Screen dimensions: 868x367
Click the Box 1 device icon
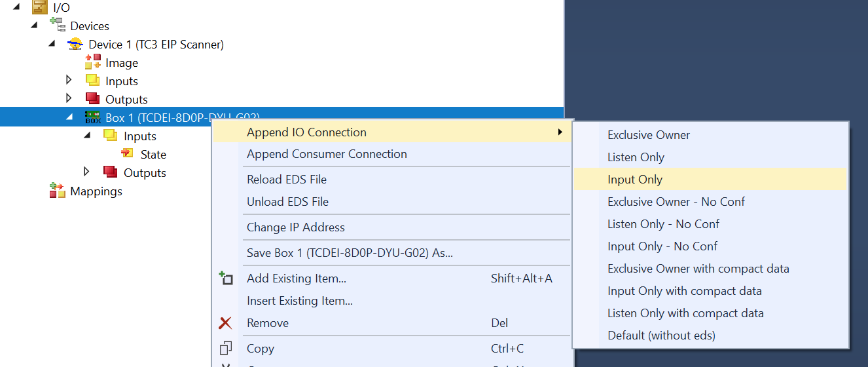(93, 118)
